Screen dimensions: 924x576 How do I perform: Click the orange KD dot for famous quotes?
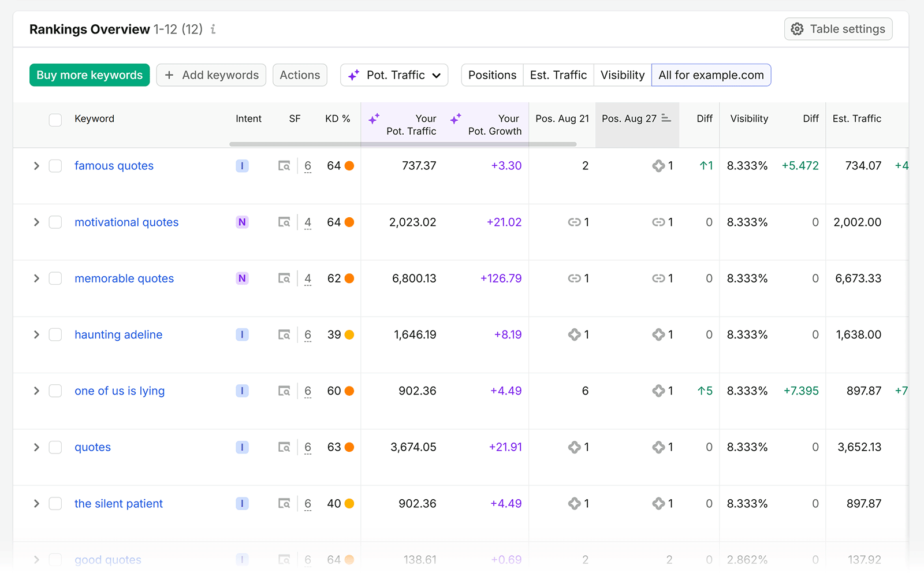tap(349, 166)
